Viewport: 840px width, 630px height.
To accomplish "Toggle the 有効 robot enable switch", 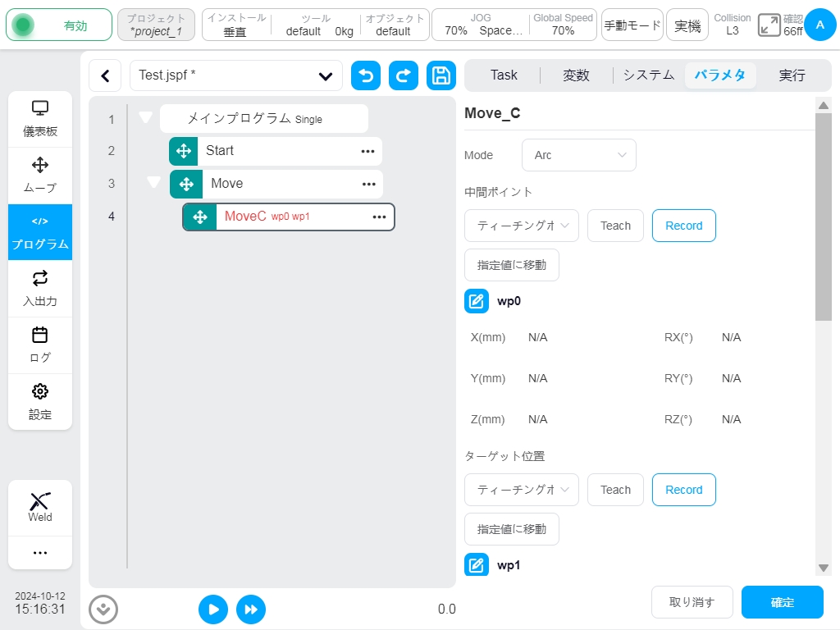I will coord(59,25).
